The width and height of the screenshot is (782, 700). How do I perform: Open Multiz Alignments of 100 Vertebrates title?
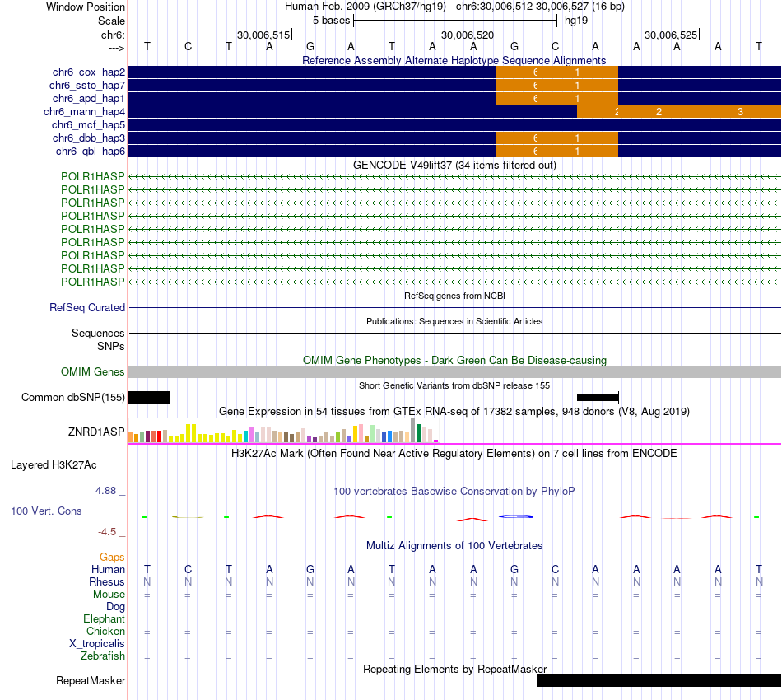pos(454,546)
